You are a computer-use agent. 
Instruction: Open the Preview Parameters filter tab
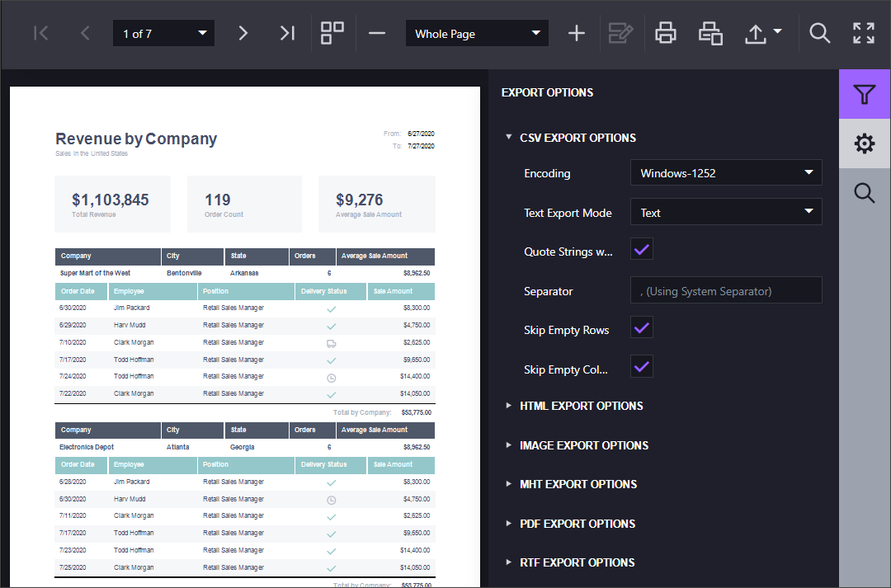pos(865,94)
